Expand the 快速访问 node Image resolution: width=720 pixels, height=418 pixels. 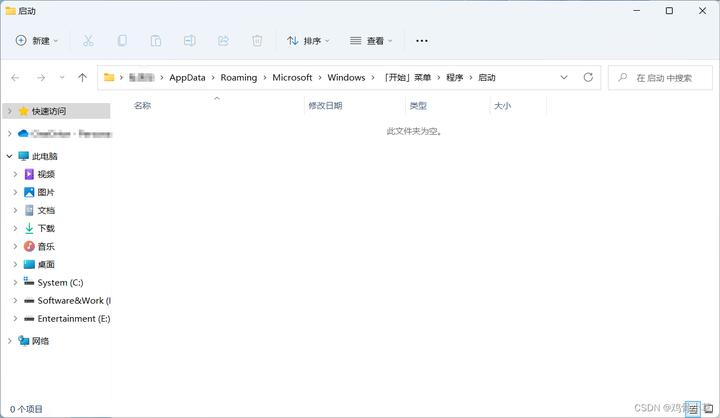[x=10, y=111]
